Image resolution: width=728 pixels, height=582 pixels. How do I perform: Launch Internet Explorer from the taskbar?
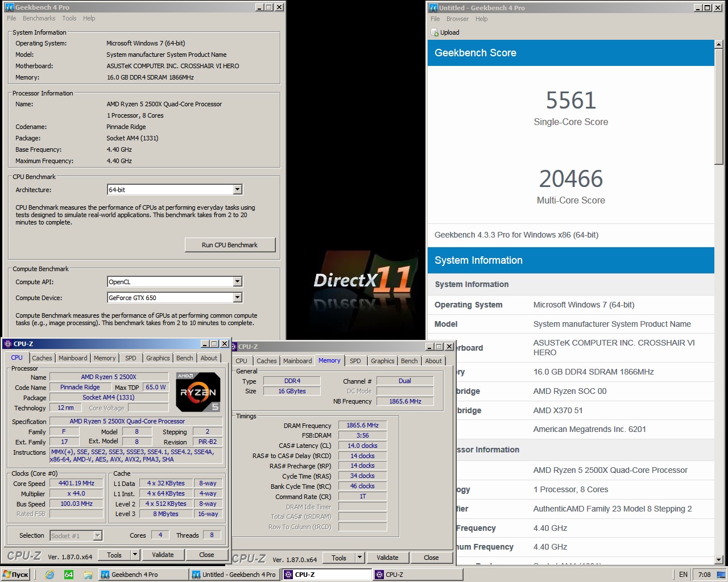click(49, 575)
